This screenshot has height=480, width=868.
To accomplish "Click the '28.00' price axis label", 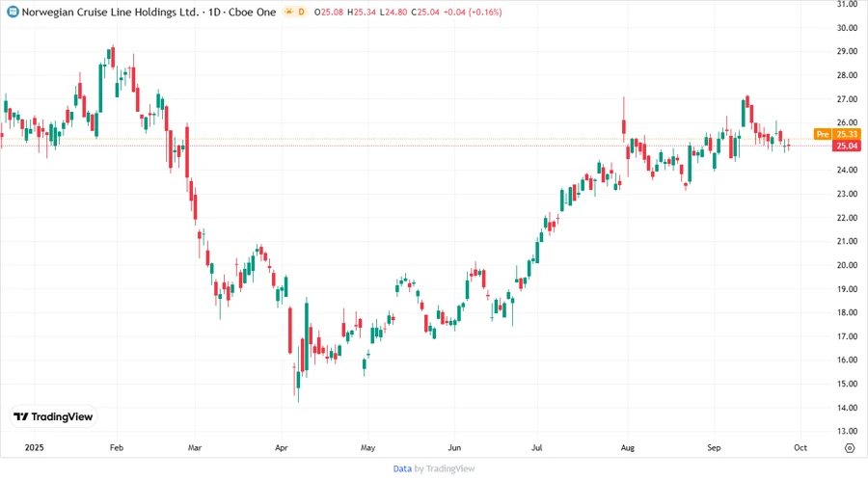I will pos(847,75).
